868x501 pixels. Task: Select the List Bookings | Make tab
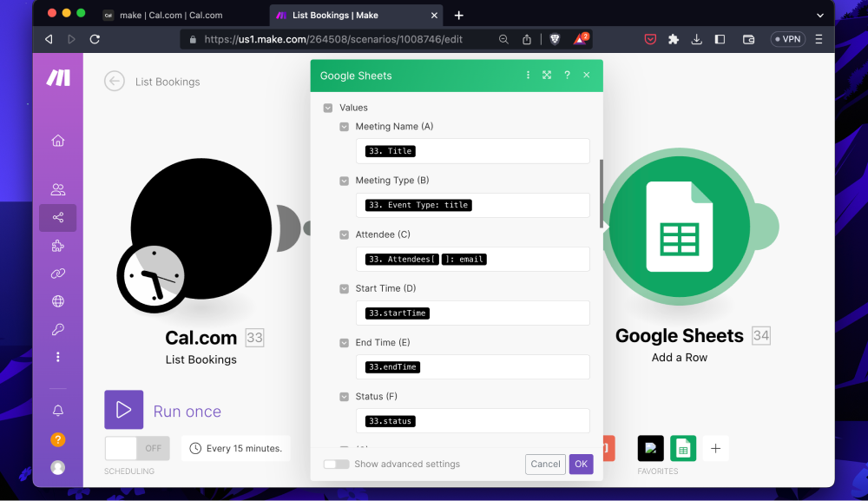tap(339, 15)
